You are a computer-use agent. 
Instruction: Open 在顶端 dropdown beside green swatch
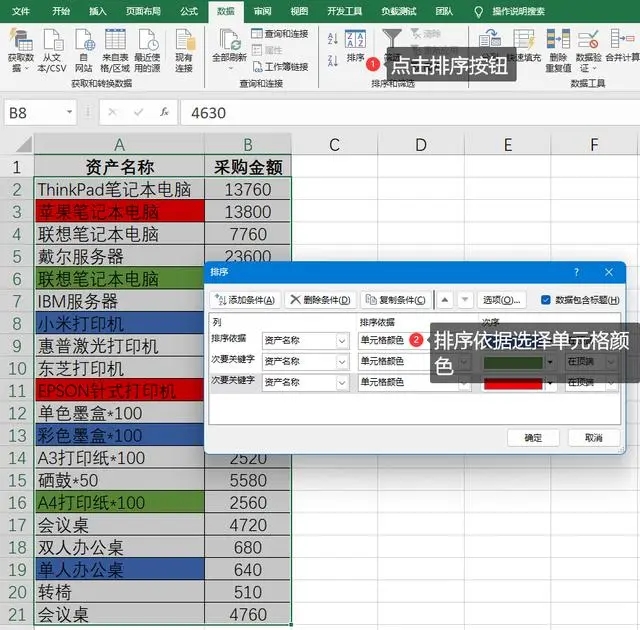click(611, 362)
